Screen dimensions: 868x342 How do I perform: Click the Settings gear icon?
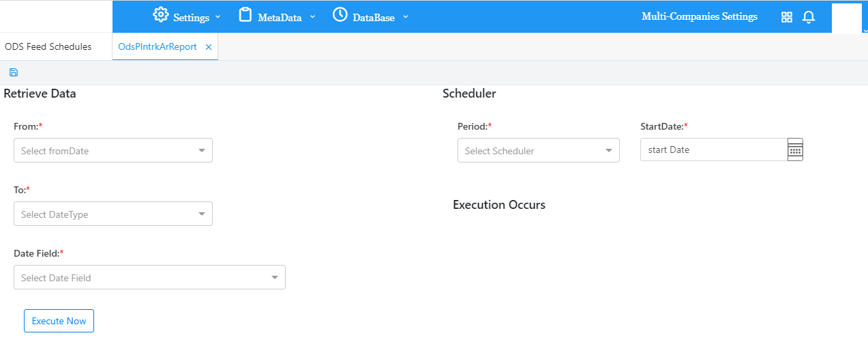160,14
